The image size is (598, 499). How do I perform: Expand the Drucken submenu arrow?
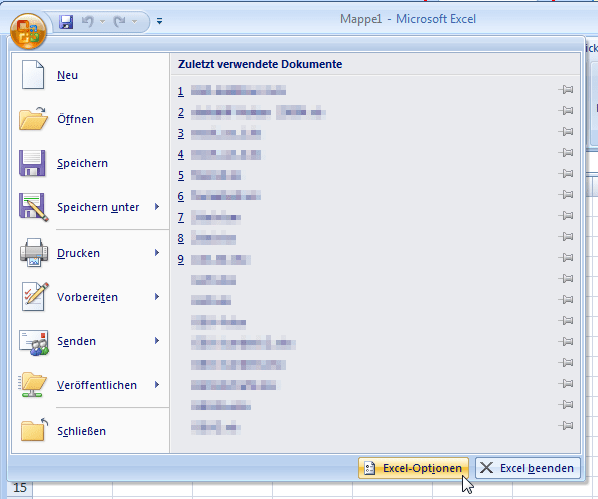point(157,253)
